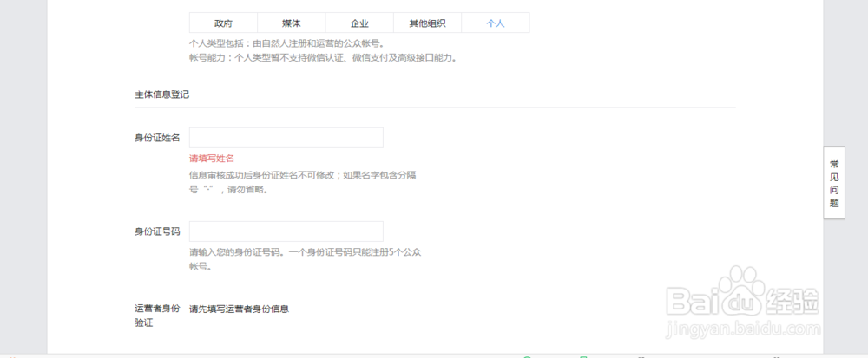Open the 常见问题 side panel button
Screen dimensions: 868x358
point(834,183)
